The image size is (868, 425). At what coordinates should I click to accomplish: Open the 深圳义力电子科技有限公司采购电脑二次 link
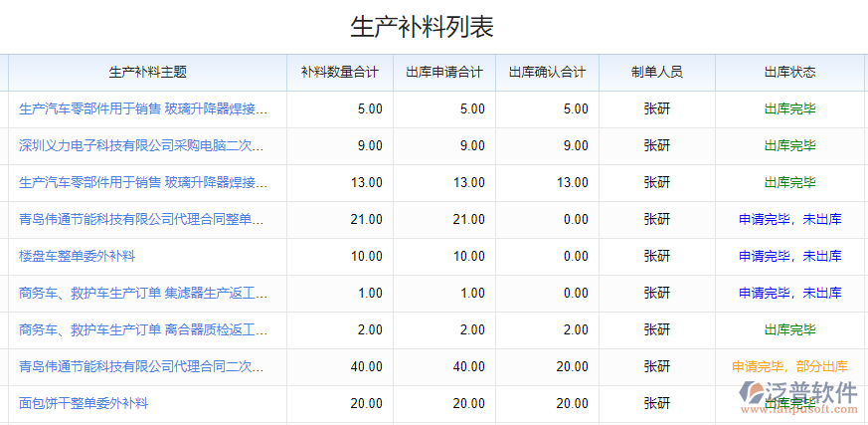coord(142,145)
